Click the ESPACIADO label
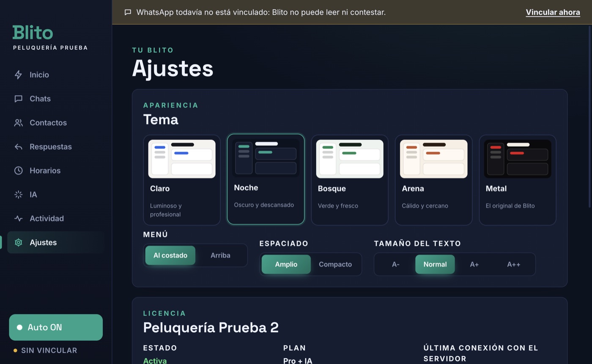Image resolution: width=592 pixels, height=364 pixels. point(284,244)
